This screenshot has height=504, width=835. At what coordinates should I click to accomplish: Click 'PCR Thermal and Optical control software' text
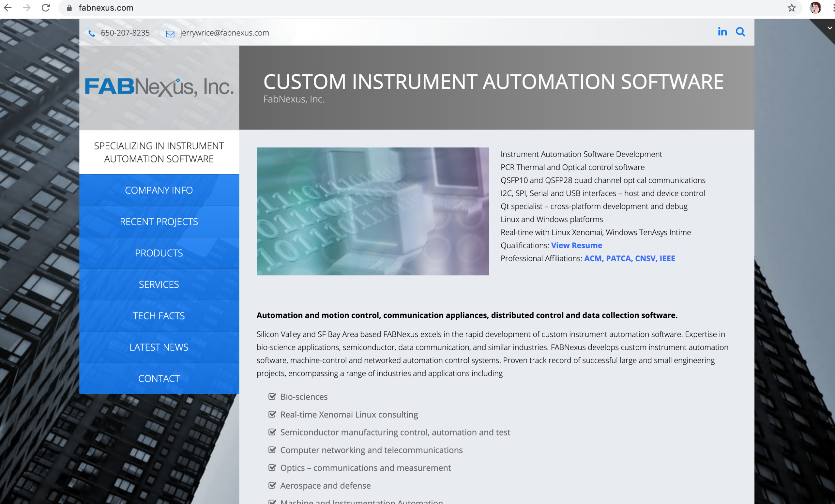tap(573, 167)
